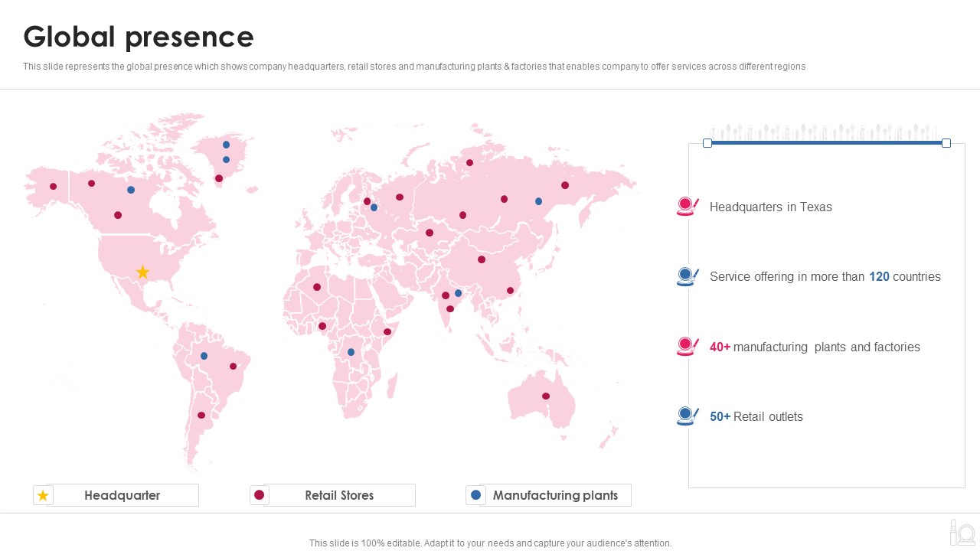Click the blue icon beside 50+ Retail outlets
The width and height of the screenshot is (980, 551).
coord(688,416)
